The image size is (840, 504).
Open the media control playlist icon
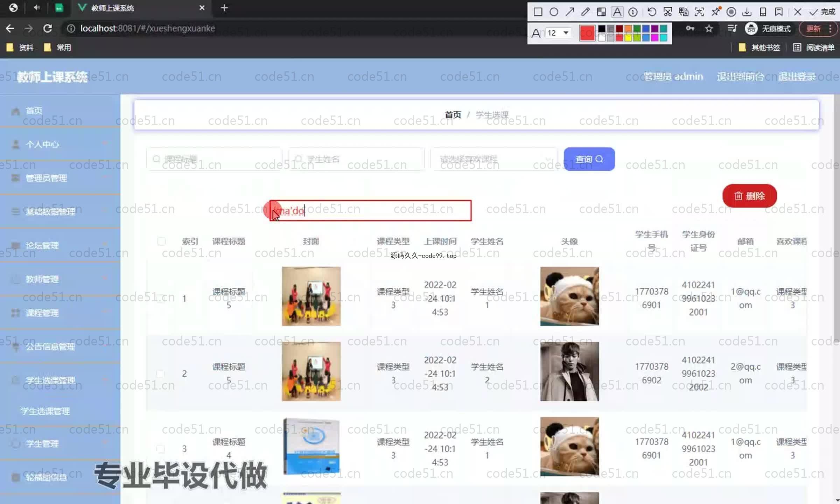(x=732, y=28)
